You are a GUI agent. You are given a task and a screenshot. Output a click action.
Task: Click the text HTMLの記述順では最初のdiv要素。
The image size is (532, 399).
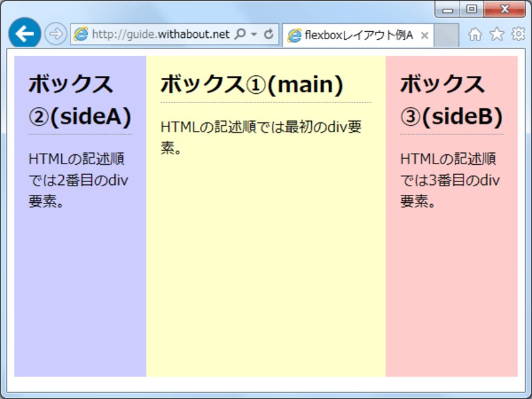(261, 138)
